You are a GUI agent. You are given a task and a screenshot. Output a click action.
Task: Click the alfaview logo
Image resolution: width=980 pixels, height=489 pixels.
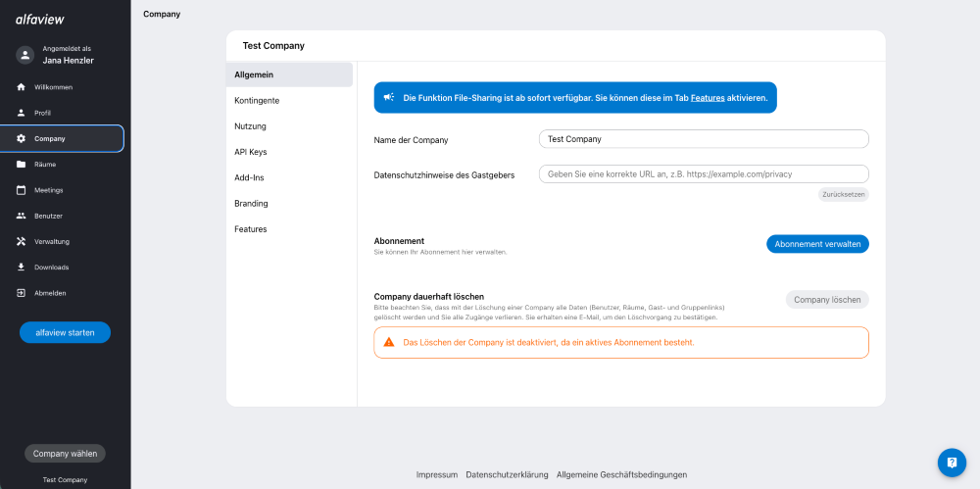[40, 20]
